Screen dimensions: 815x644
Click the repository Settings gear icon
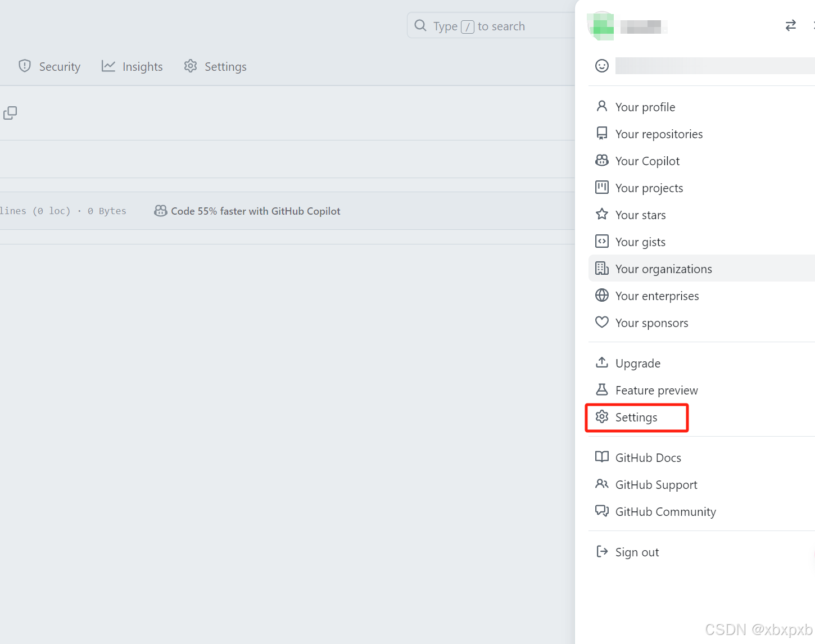tap(191, 66)
